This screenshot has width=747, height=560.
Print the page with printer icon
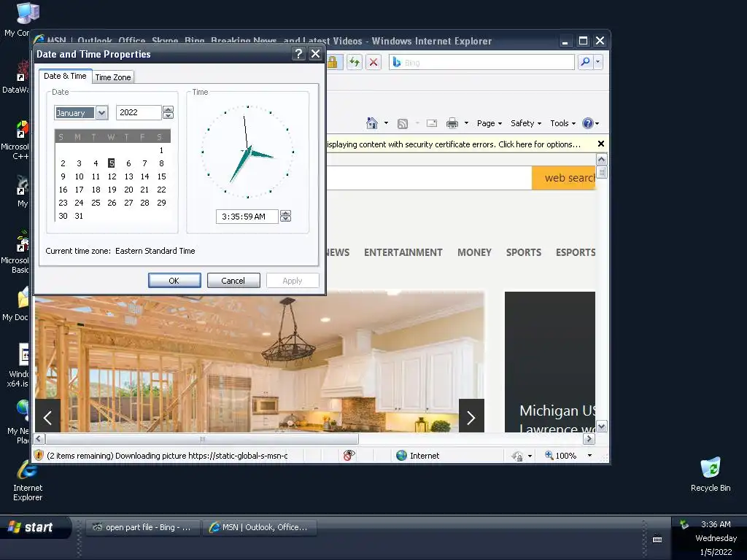(452, 123)
